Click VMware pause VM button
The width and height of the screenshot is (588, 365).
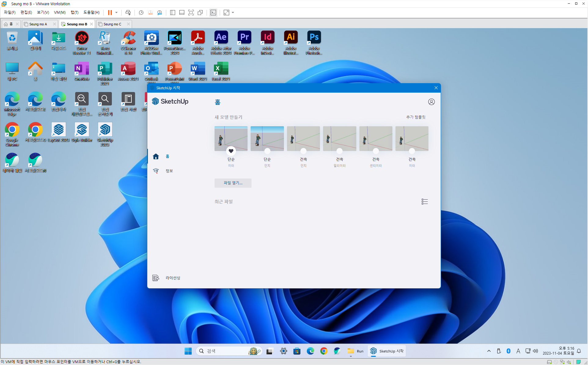coord(110,13)
